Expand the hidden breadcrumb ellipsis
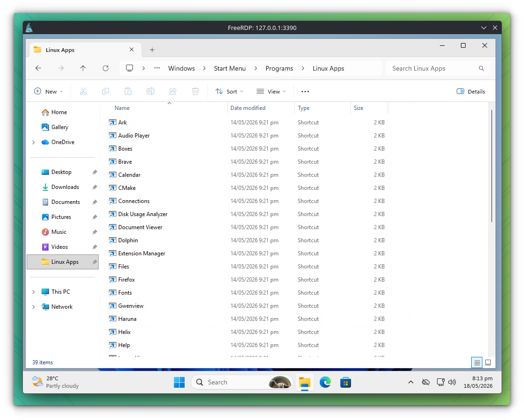 157,68
